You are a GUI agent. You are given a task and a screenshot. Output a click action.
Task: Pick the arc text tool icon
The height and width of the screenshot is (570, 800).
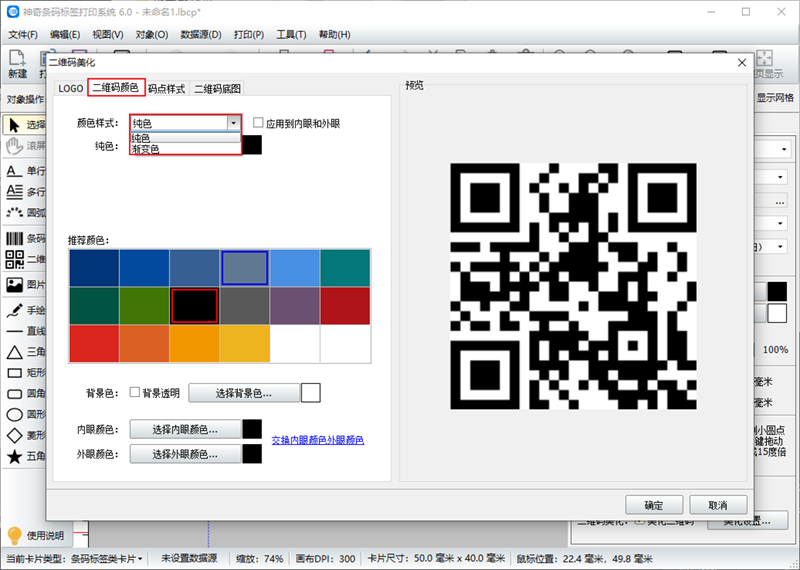pyautogui.click(x=14, y=212)
